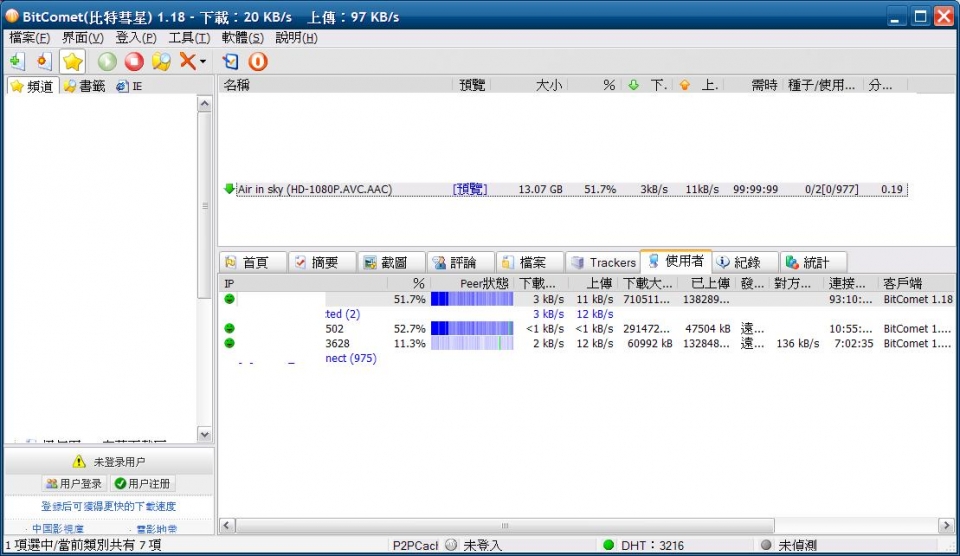Click sidebar scrollbar down arrow
Image resolution: width=960 pixels, height=556 pixels.
point(204,434)
